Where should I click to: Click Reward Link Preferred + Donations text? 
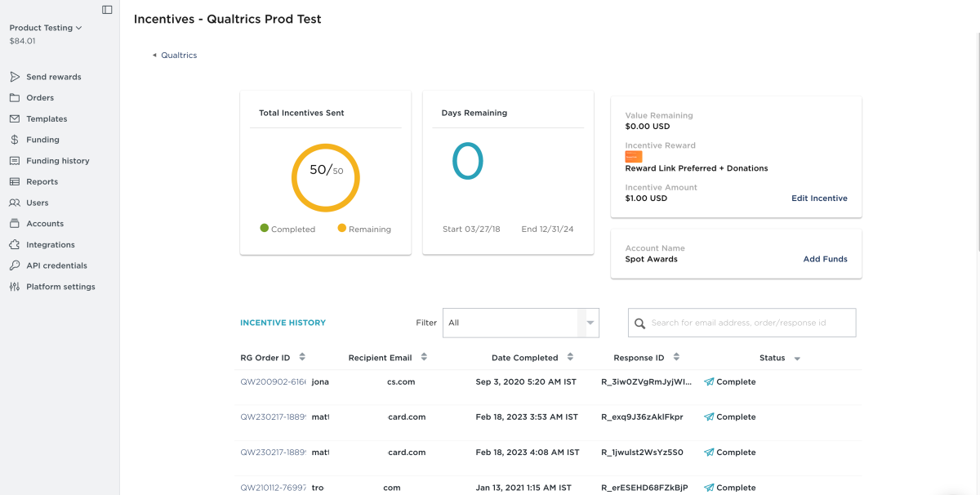697,168
